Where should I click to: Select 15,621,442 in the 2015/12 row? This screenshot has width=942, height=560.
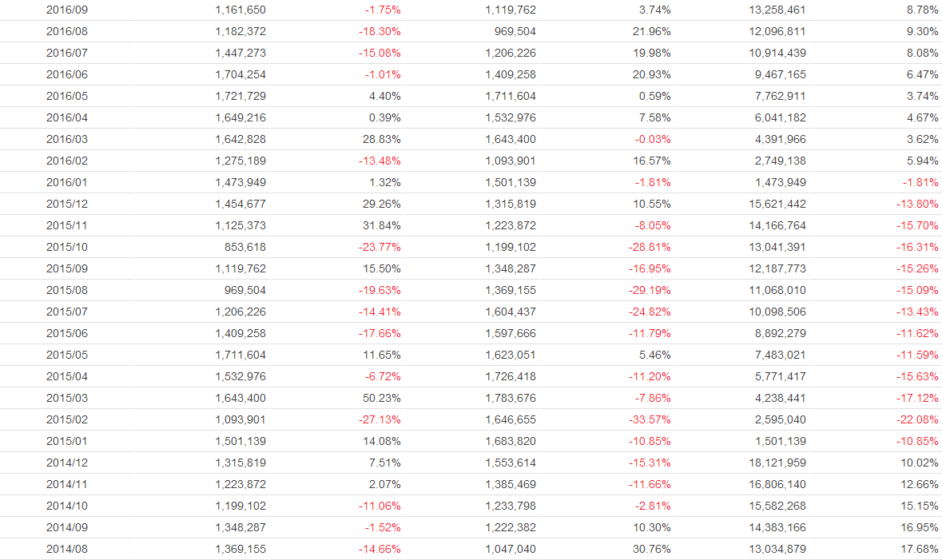pyautogui.click(x=775, y=204)
